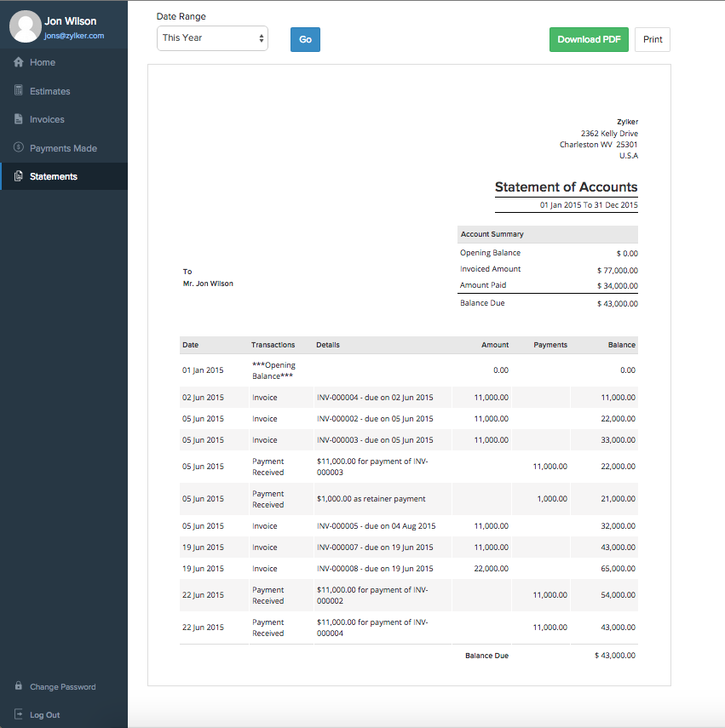Click the Payments column header
725x728 pixels.
pyautogui.click(x=550, y=345)
